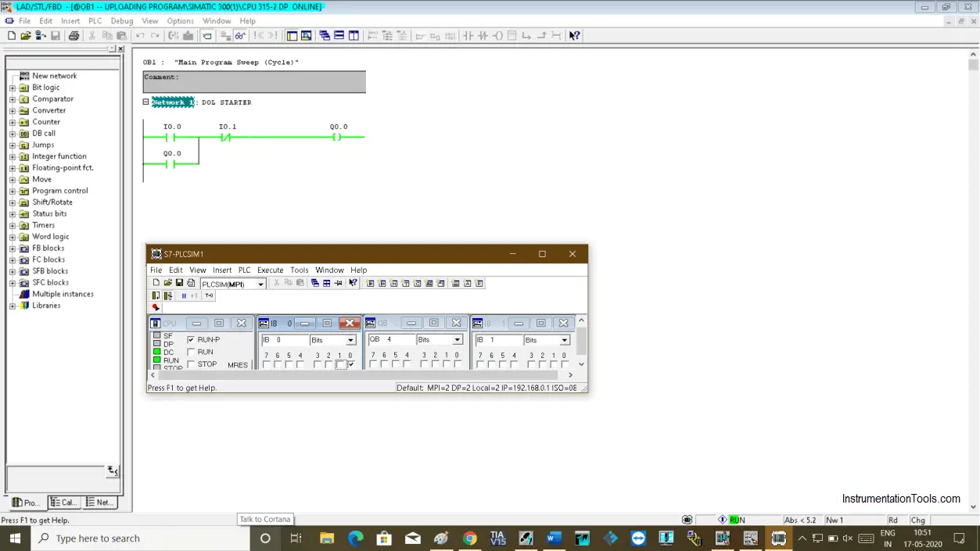Check the RUN mode checkbox in CPU panel
This screenshot has height=551, width=980.
pyautogui.click(x=191, y=352)
